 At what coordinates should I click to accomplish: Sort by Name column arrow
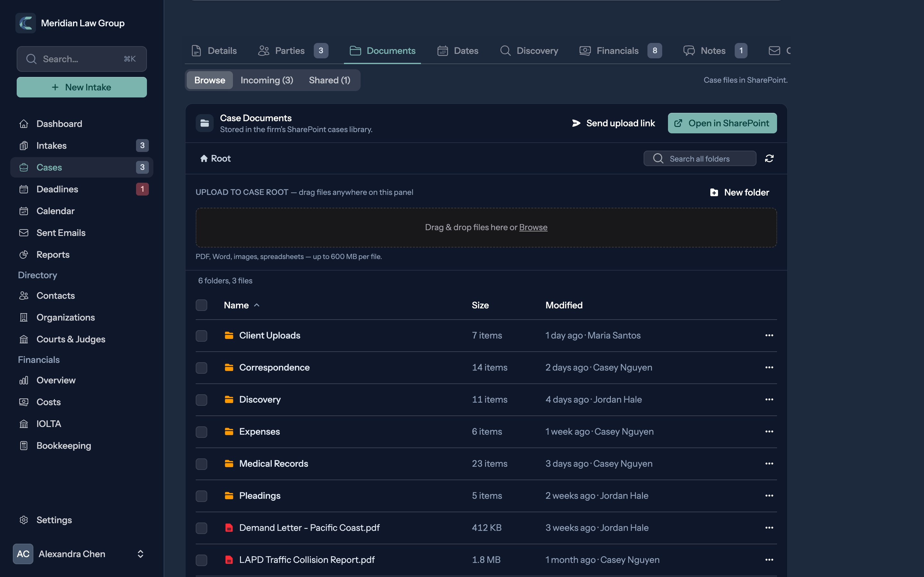pyautogui.click(x=257, y=305)
